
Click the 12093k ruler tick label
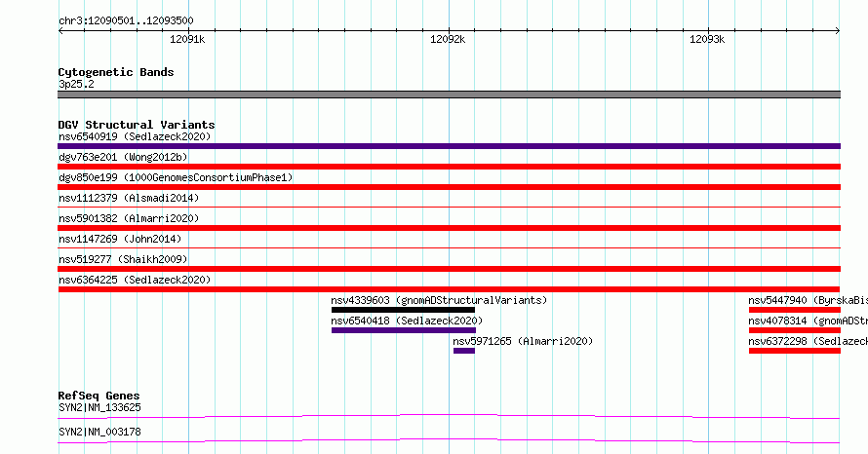[707, 39]
